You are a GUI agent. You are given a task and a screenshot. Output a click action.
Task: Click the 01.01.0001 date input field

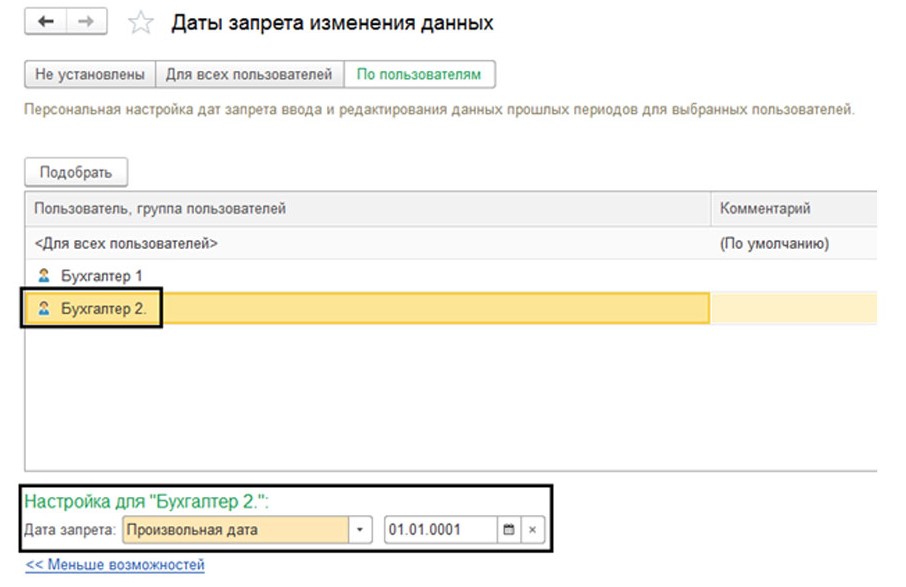(x=438, y=530)
